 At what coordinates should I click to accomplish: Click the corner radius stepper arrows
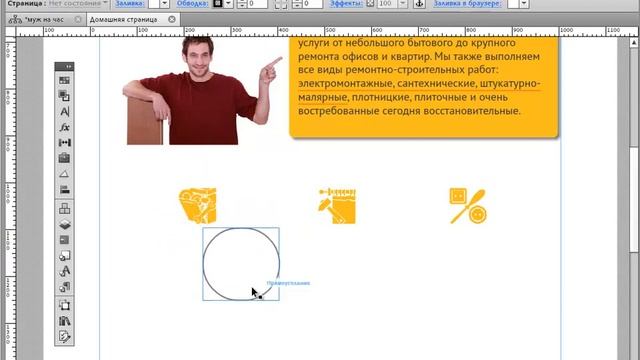(x=297, y=4)
